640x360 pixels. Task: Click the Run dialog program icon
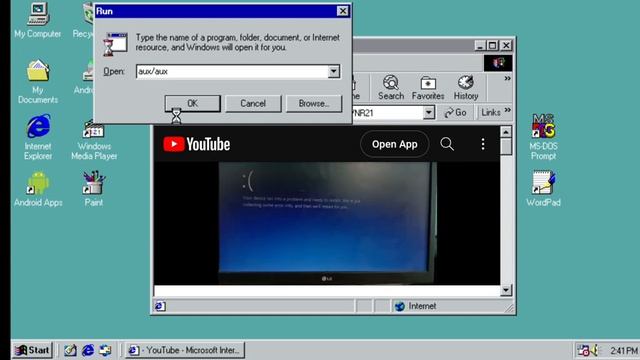coord(115,44)
